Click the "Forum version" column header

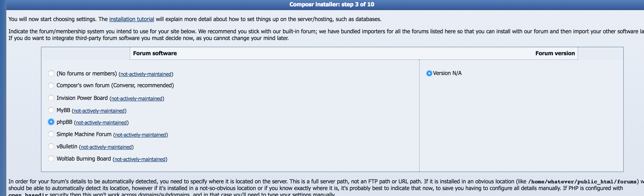(555, 53)
